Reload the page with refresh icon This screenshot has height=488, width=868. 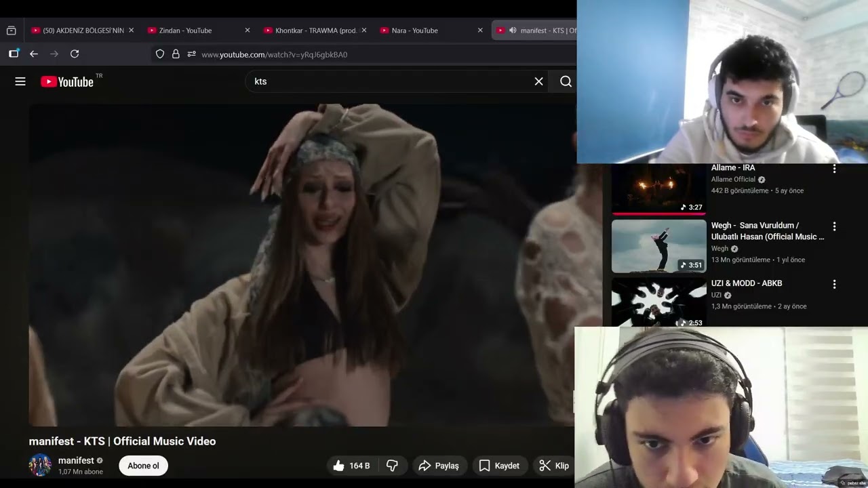pos(75,54)
